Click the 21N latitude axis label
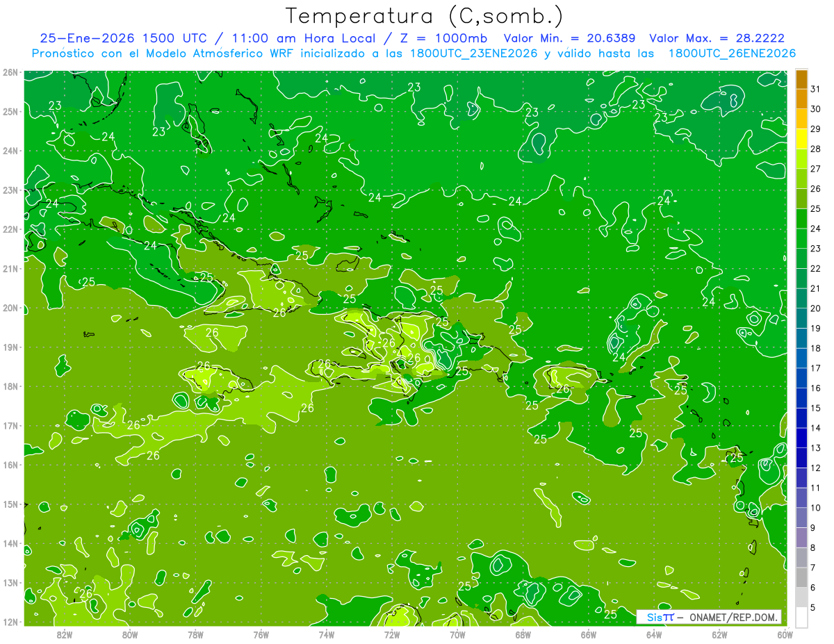834x644 pixels. coord(10,269)
